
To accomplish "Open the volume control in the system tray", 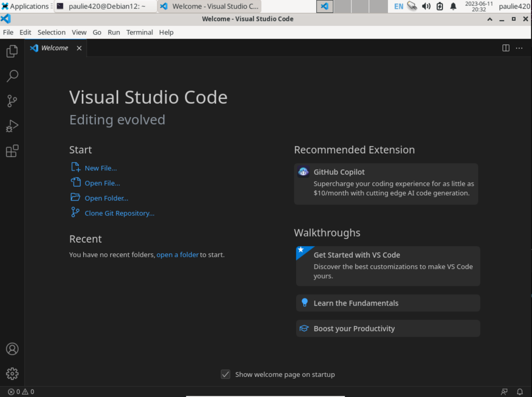I will (426, 6).
